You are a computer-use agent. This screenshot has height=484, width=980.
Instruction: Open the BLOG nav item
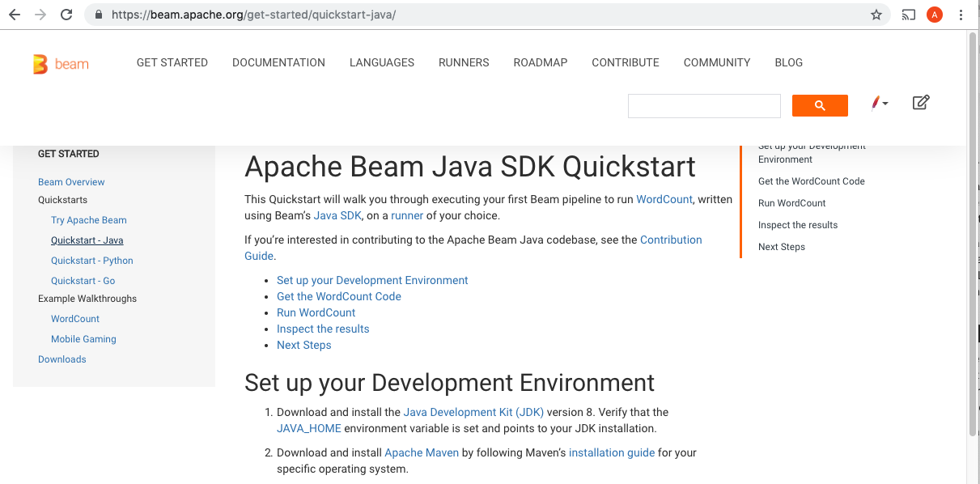point(789,62)
